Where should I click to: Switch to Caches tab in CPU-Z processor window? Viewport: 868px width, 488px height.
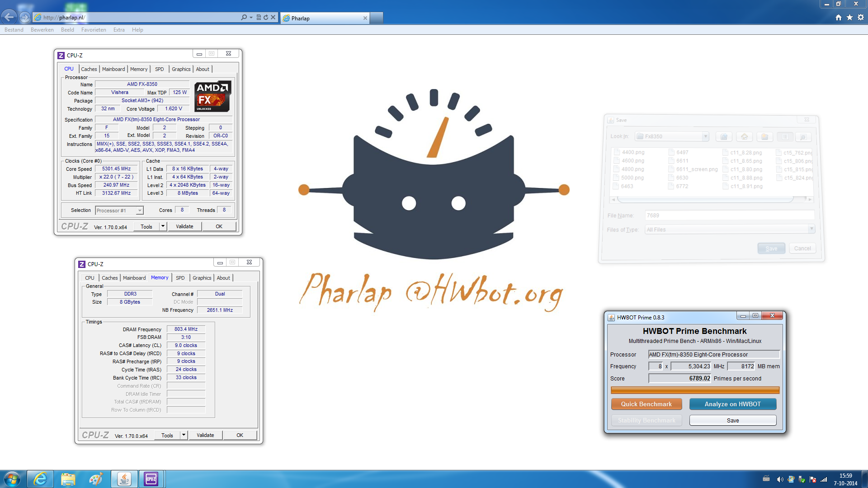[89, 69]
